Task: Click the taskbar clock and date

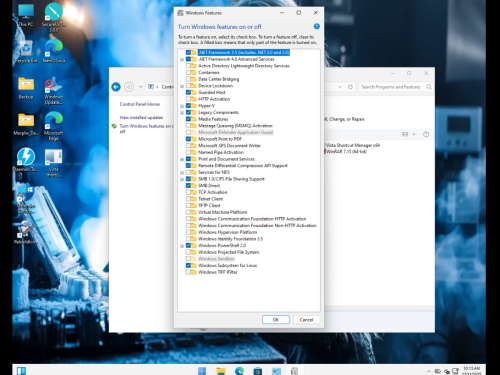Action: [471, 371]
